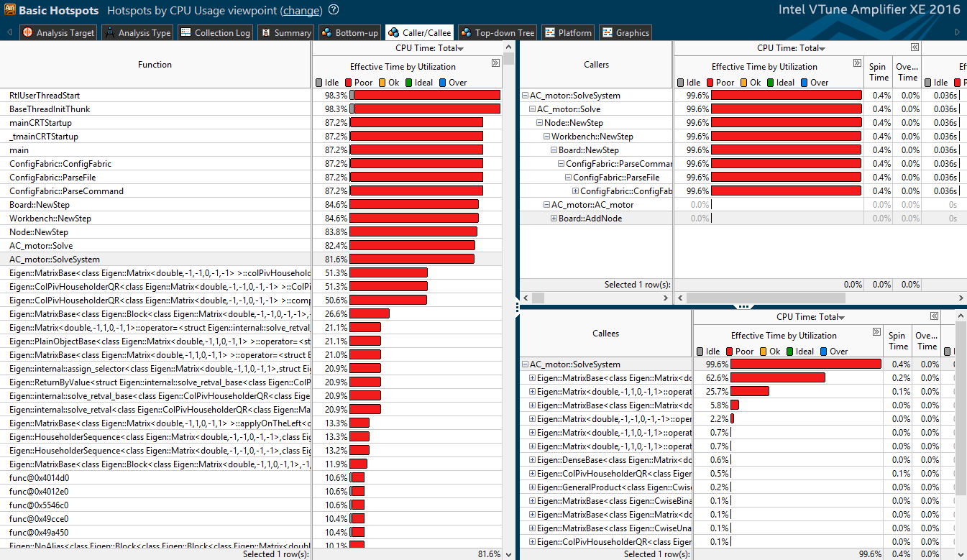Click Over legend swatch in Callees pane
This screenshot has width=967, height=560.
[x=825, y=352]
